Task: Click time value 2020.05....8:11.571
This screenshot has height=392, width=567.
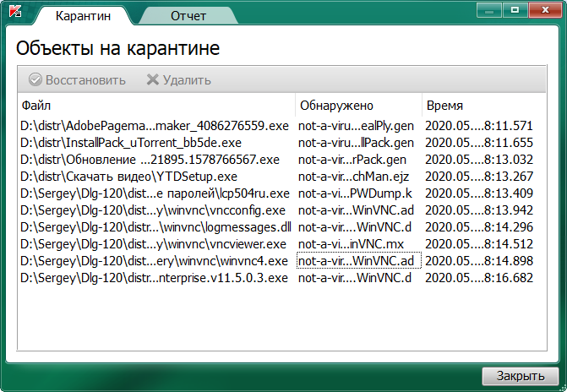Action: 479,126
